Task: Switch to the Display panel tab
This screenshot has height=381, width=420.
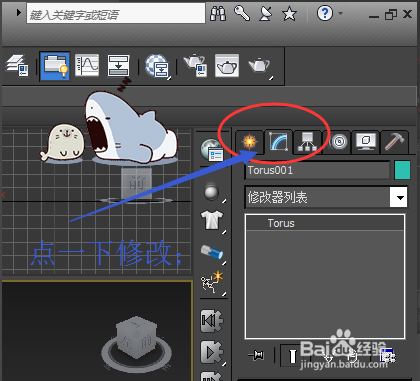Action: click(x=365, y=142)
